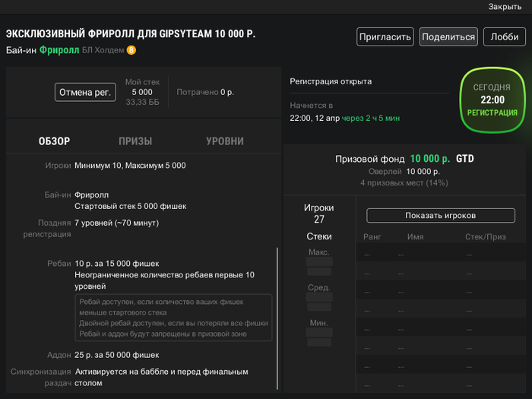Viewport: 532px width, 399px height.
Task: Click Показать игроков button
Action: click(440, 215)
